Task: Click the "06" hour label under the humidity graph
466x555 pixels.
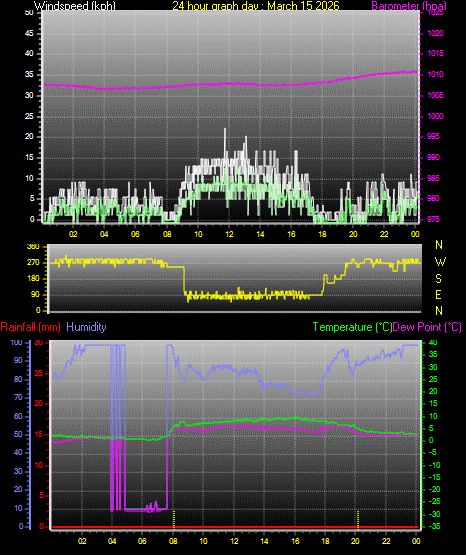Action: [142, 541]
